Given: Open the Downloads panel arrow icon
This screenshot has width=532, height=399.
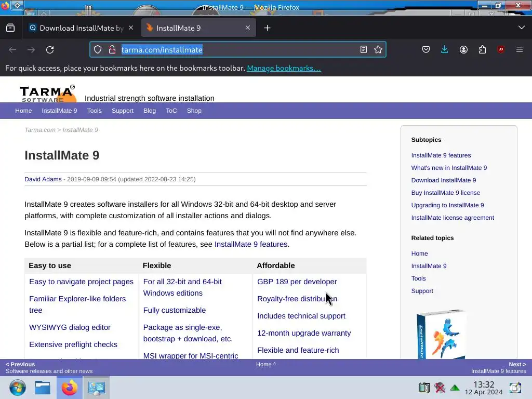Looking at the screenshot, I should [445, 49].
